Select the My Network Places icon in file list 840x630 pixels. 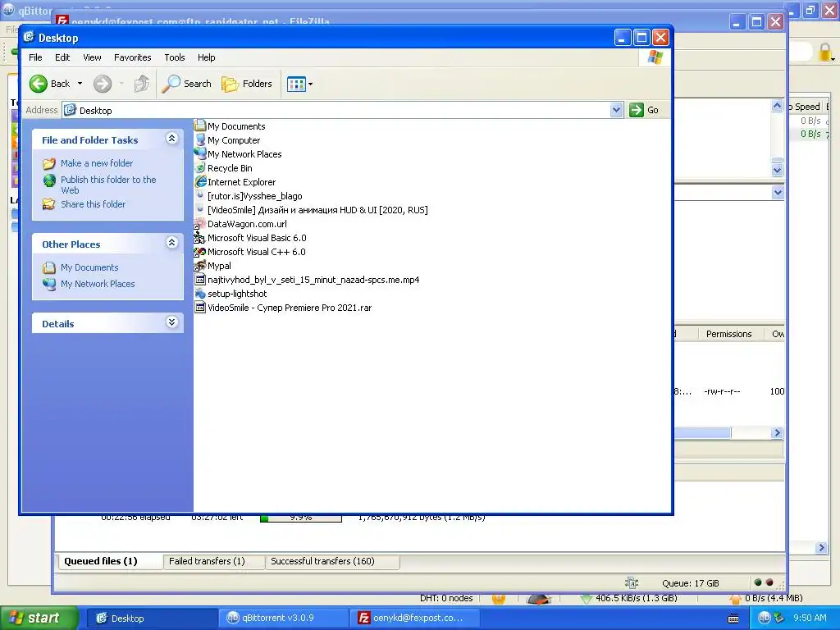[200, 153]
